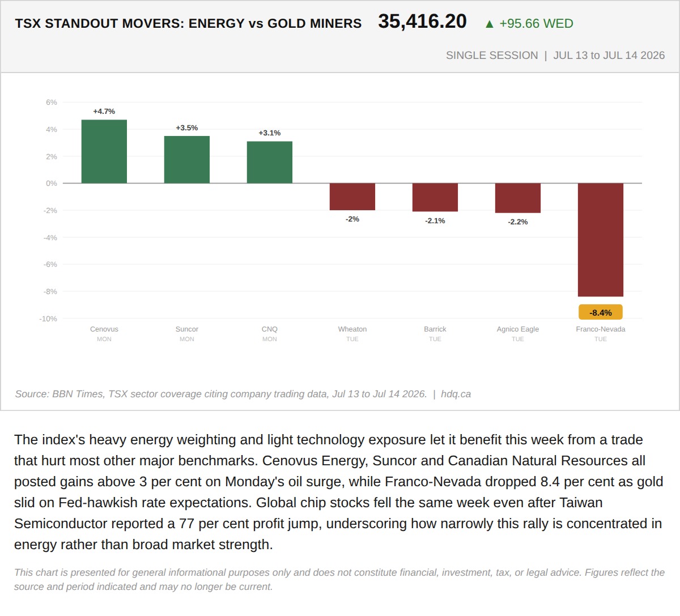Click the JUL 13 to JUL 14 2026 date range
Viewport: 680px width, 616px height.
pos(609,56)
